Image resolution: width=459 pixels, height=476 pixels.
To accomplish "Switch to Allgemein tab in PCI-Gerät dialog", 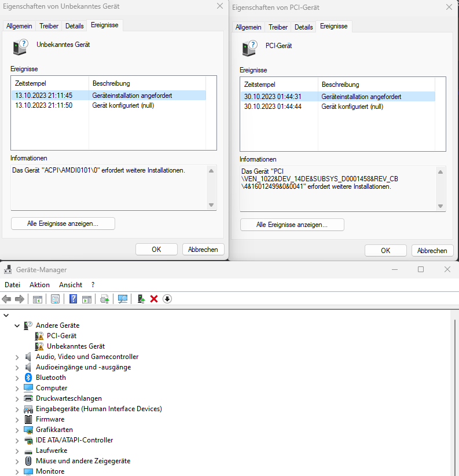I will point(248,27).
